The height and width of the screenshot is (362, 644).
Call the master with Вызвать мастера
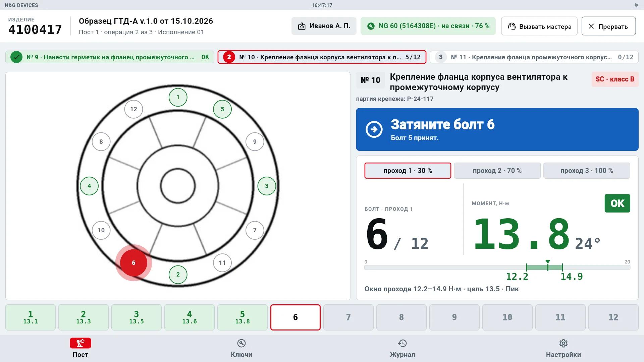[x=539, y=26]
